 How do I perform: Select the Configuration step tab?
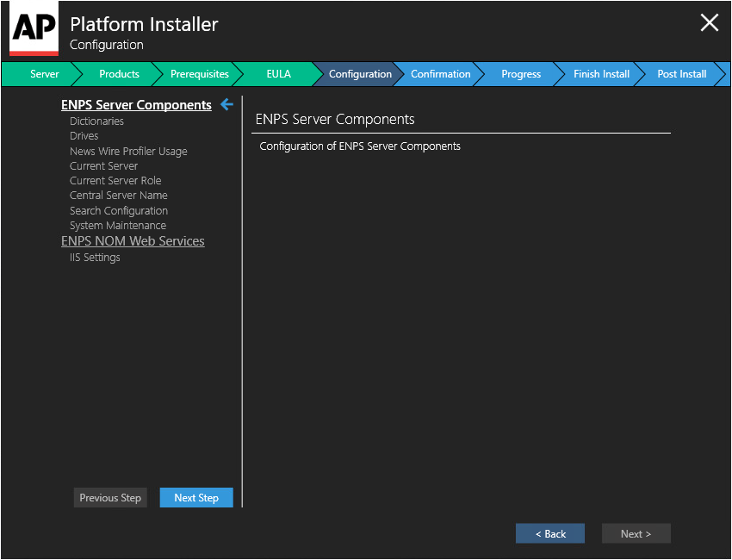click(360, 74)
